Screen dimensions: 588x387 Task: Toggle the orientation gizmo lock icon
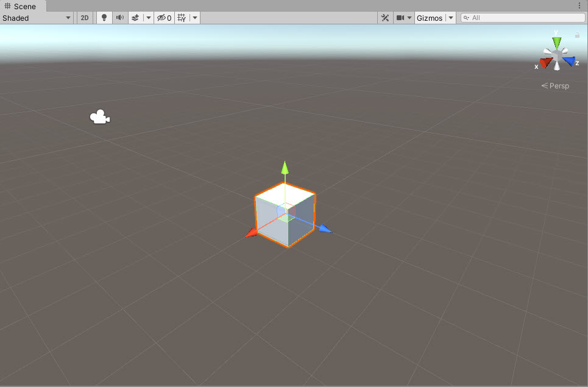[x=577, y=35]
